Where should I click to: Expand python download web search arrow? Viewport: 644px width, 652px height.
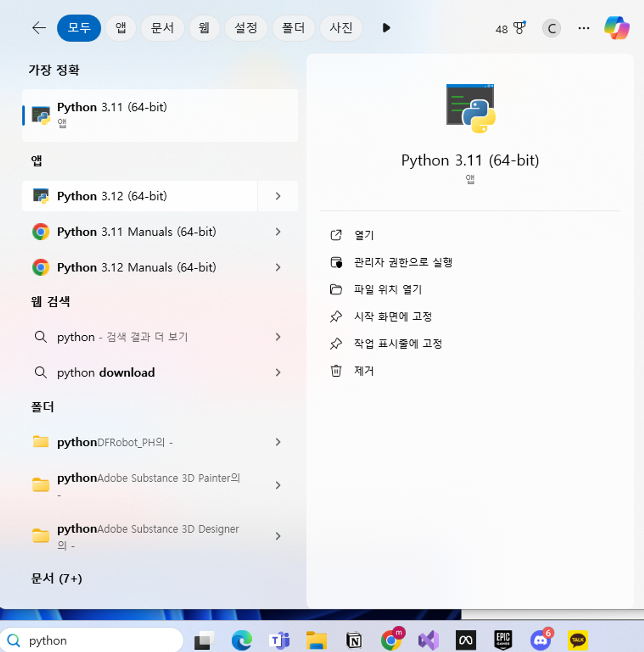pos(278,373)
